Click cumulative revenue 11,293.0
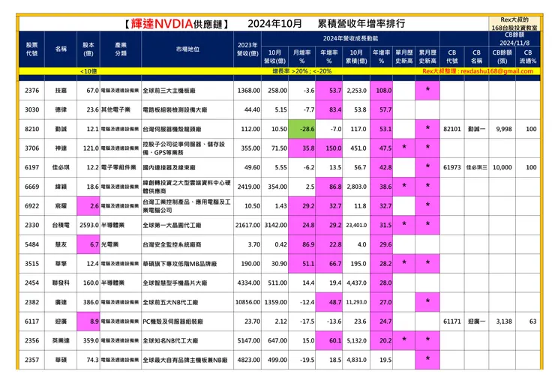 click(x=356, y=302)
